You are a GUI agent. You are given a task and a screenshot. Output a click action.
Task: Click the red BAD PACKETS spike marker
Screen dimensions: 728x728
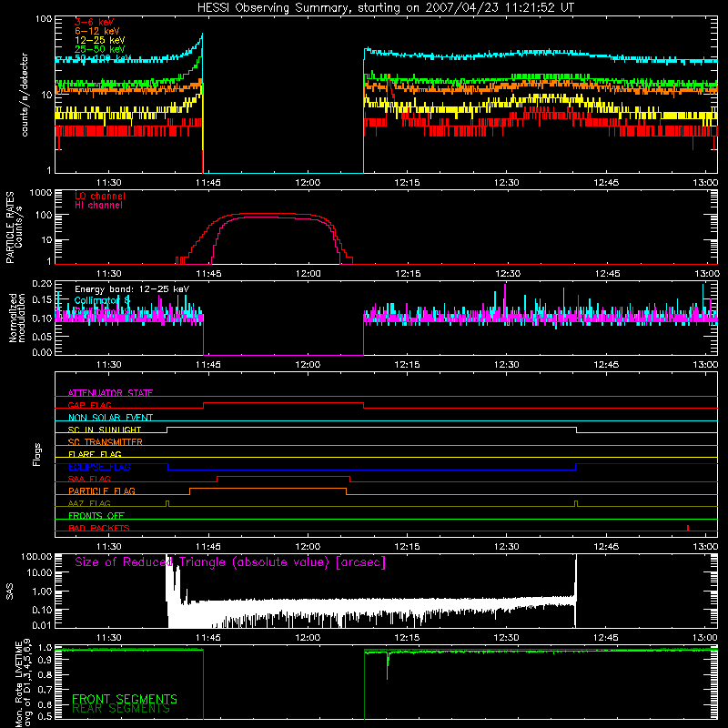688,528
